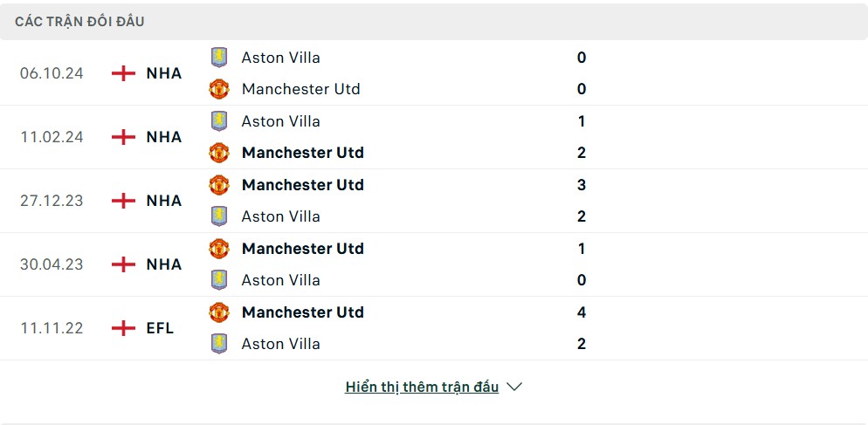Screen dimensions: 868x425
Task: Click 'Hiển thị thêm trận đấu' link
Action: (422, 387)
